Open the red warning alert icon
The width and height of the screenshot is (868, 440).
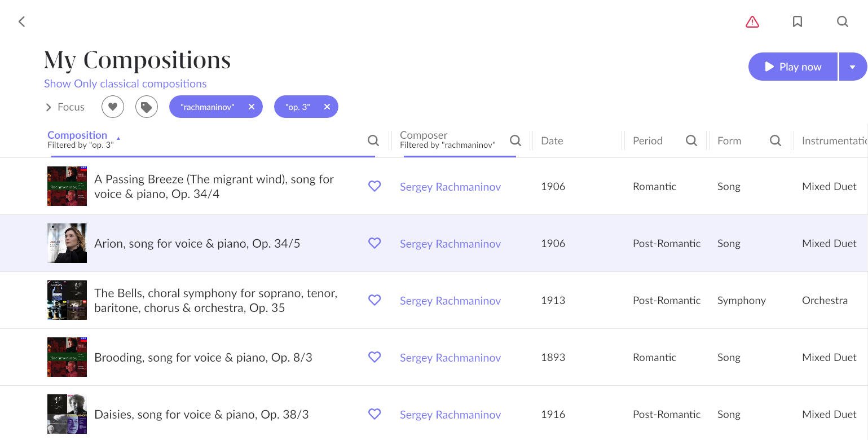752,22
